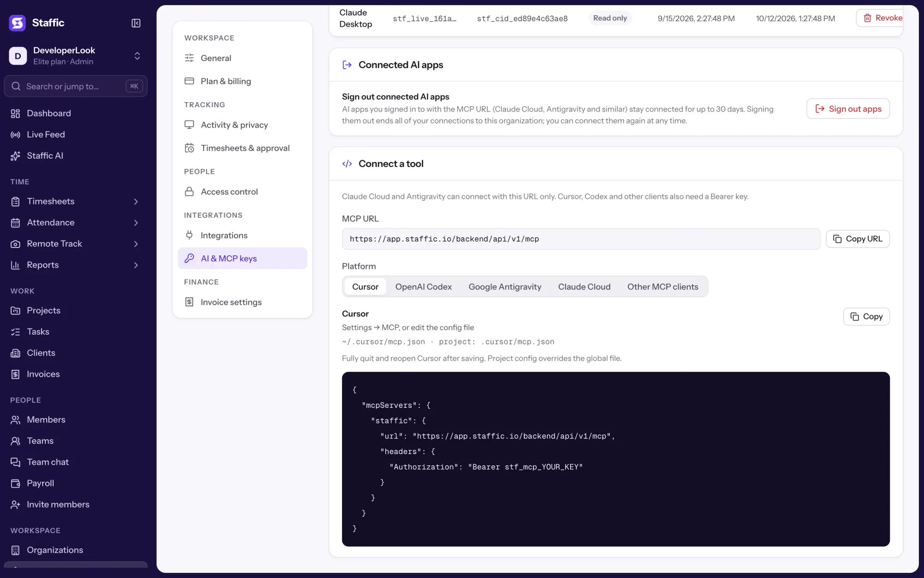Viewport: 924px width, 578px height.
Task: Select the OpenAI Codex platform tab
Action: [423, 287]
